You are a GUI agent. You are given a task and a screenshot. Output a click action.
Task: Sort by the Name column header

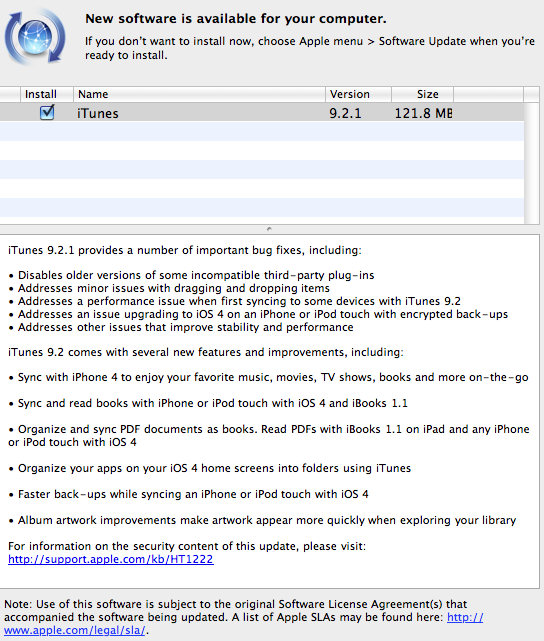pos(199,94)
